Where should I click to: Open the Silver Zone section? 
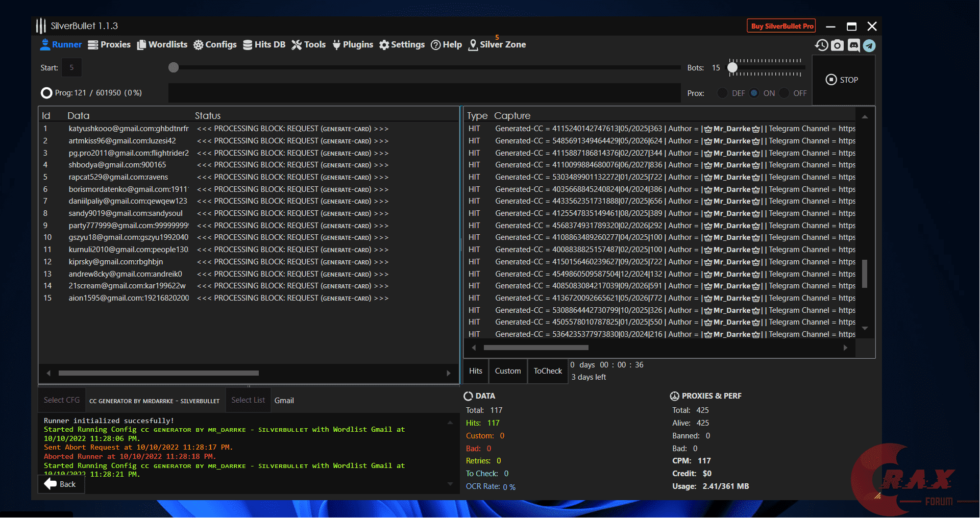coord(497,45)
